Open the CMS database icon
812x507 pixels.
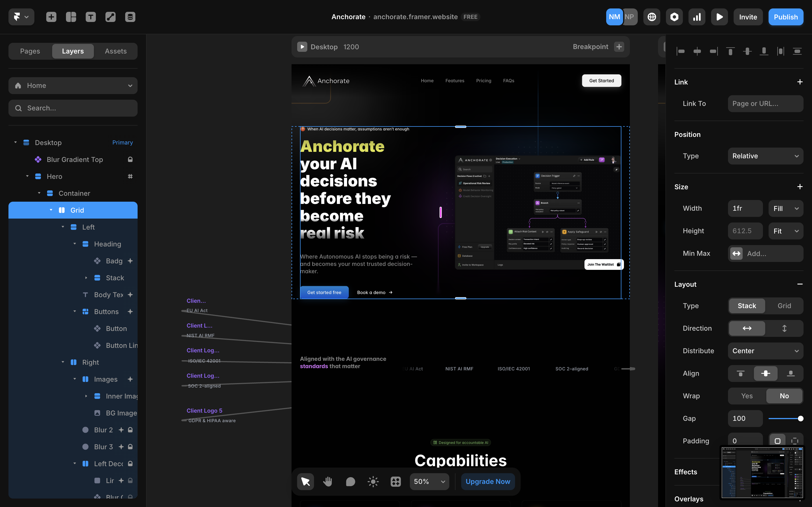click(130, 17)
